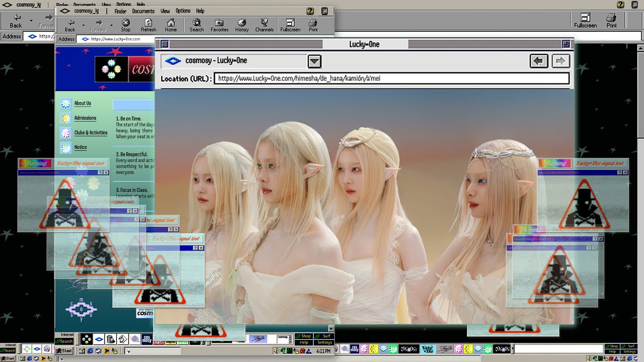
Task: Click Refresh in the front cosmosy_lg toolbar
Action: [x=148, y=25]
